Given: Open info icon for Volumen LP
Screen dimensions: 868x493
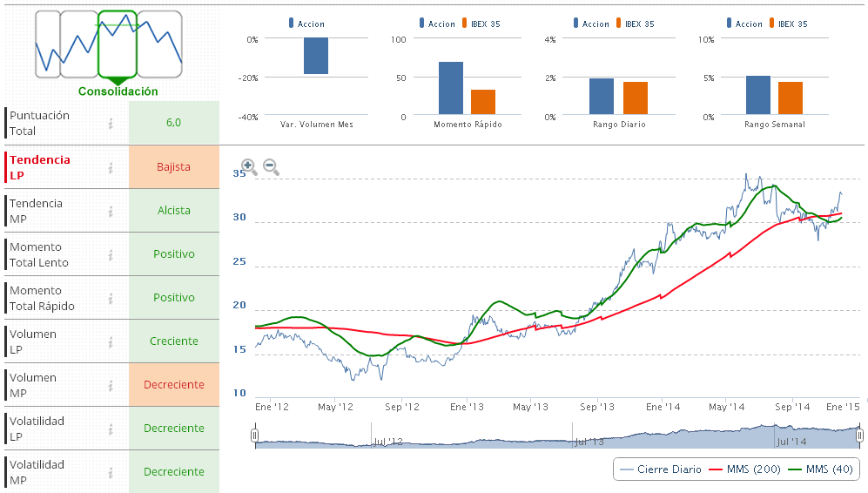Looking at the screenshot, I should click(x=111, y=341).
